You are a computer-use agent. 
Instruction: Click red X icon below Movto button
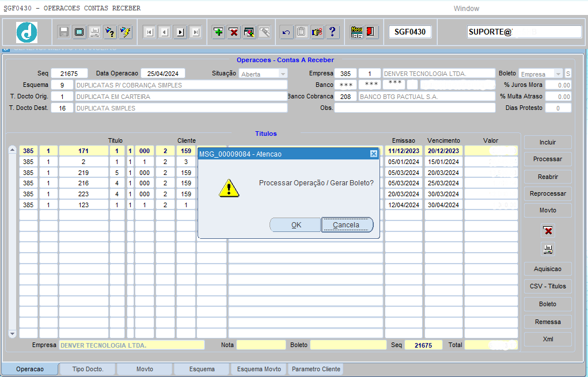548,230
